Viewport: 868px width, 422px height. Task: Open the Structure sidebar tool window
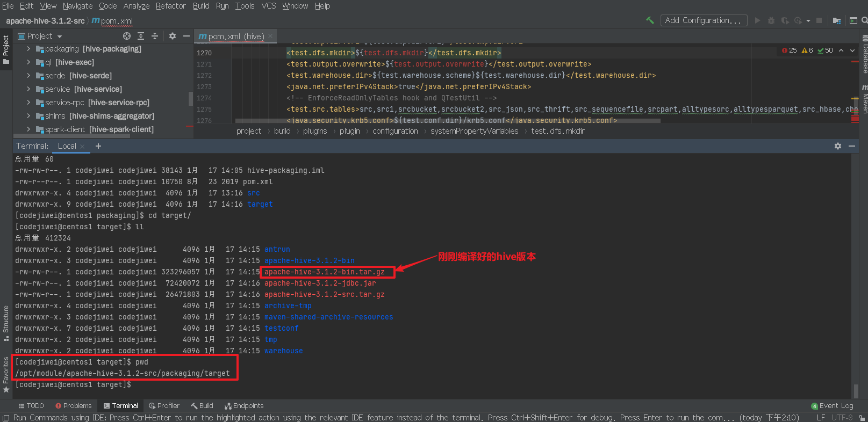pos(6,323)
